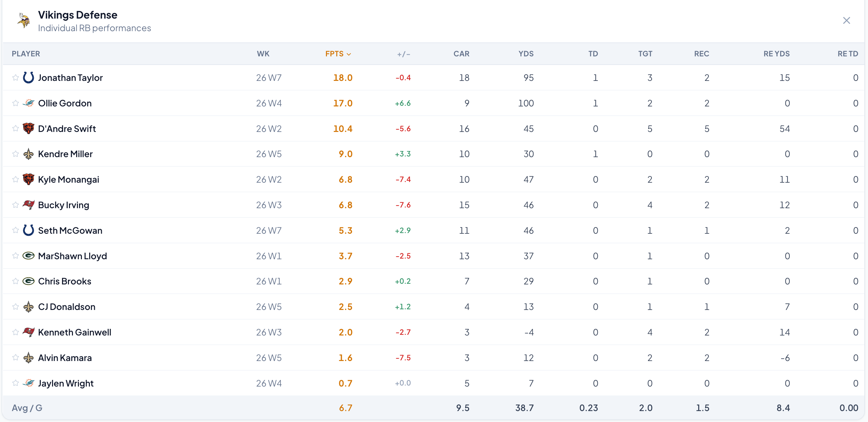Star D'Andre Swift as a favorite
The width and height of the screenshot is (868, 422).
[15, 128]
